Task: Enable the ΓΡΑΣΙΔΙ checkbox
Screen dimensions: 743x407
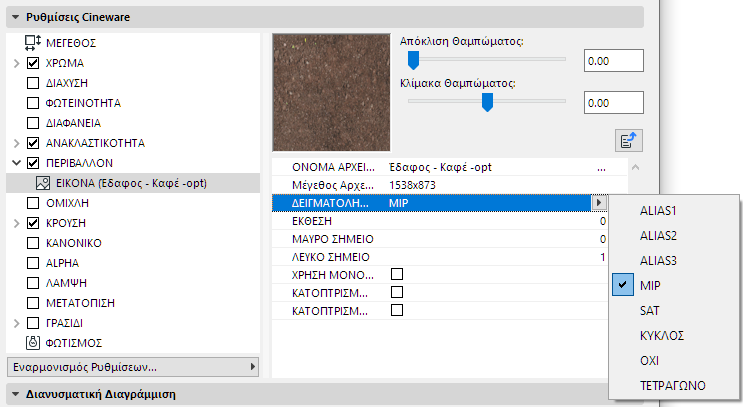Action: tap(33, 323)
